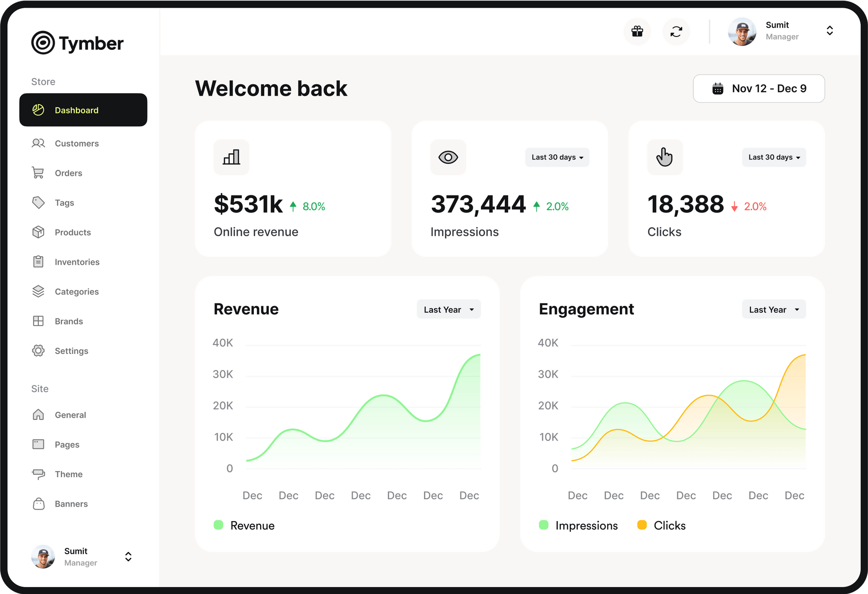Open the Last Year dropdown on Engagement chart
Viewport: 868px width, 594px height.
coord(773,309)
